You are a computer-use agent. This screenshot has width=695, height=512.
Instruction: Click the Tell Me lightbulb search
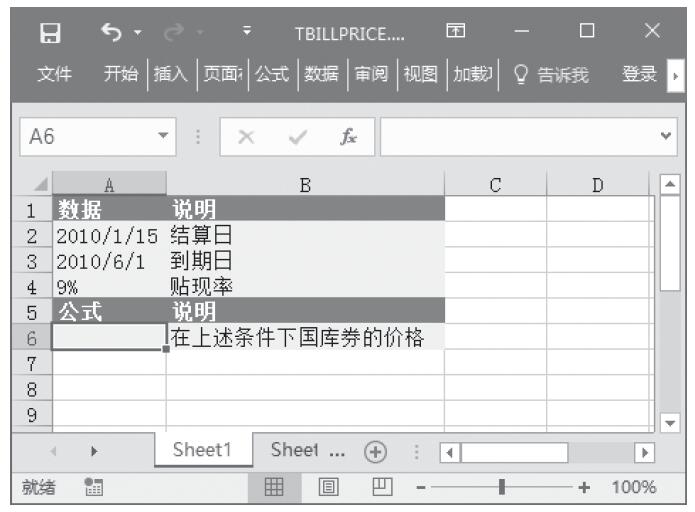coord(551,74)
